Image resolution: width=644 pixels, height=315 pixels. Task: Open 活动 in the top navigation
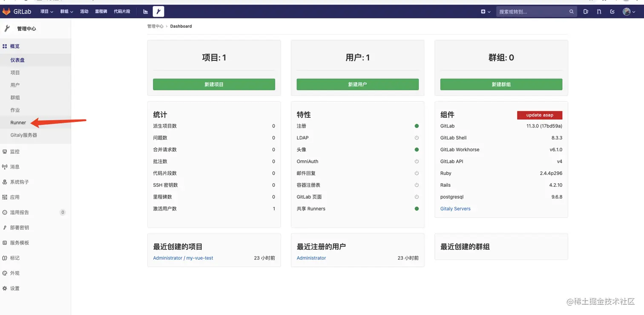pos(84,12)
